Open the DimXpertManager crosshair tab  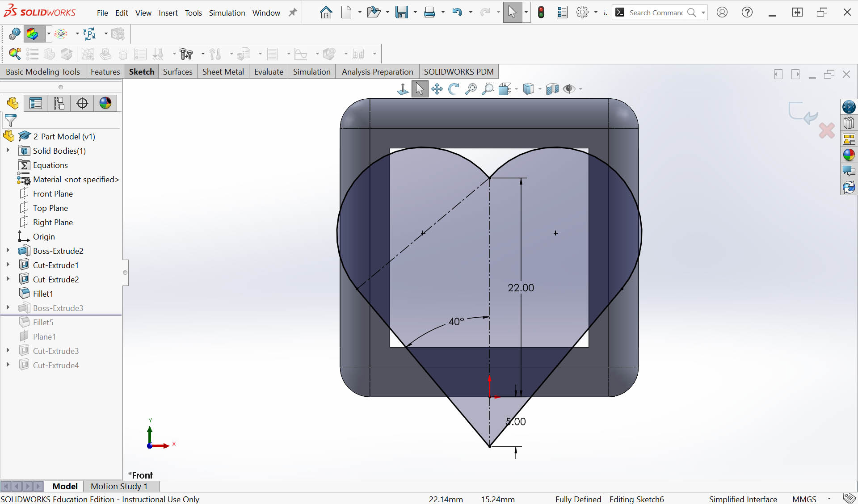coord(82,103)
